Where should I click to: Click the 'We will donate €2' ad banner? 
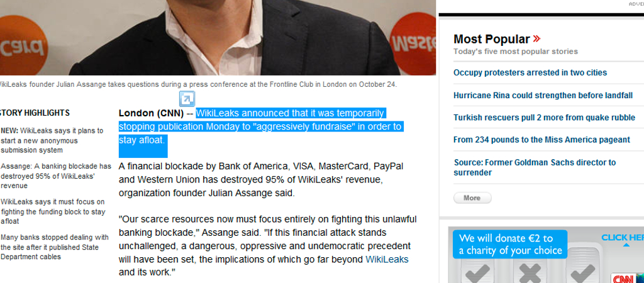point(509,244)
